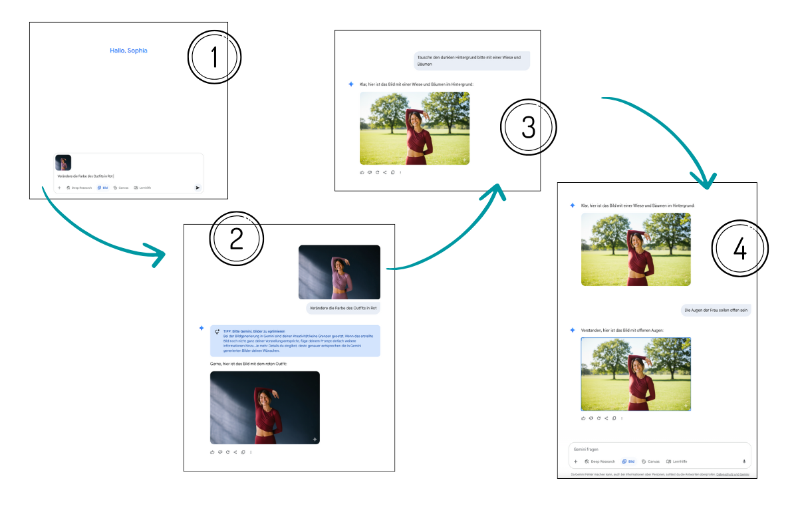This screenshot has height=532, width=798.
Task: Regenerate the response in screenshot 3
Action: coord(377,172)
